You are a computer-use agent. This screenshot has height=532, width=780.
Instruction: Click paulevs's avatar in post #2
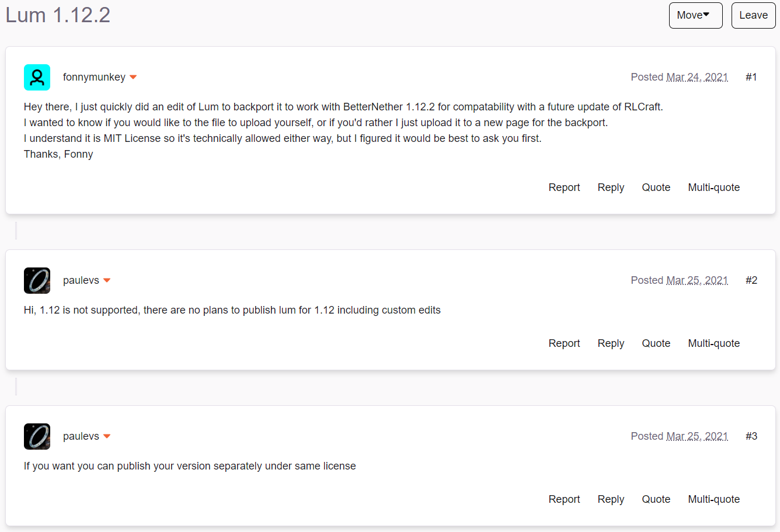click(37, 280)
